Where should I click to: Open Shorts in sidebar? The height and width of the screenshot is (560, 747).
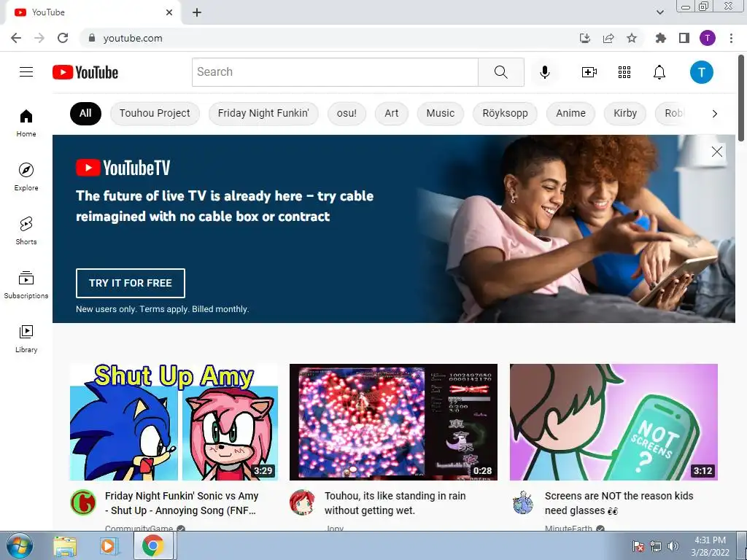[x=26, y=231]
